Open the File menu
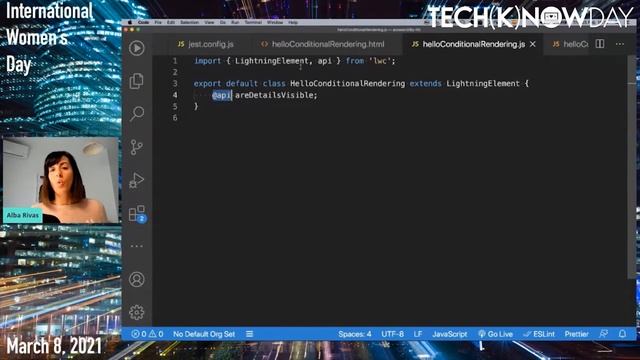Image resolution: width=640 pixels, height=360 pixels. (158, 22)
